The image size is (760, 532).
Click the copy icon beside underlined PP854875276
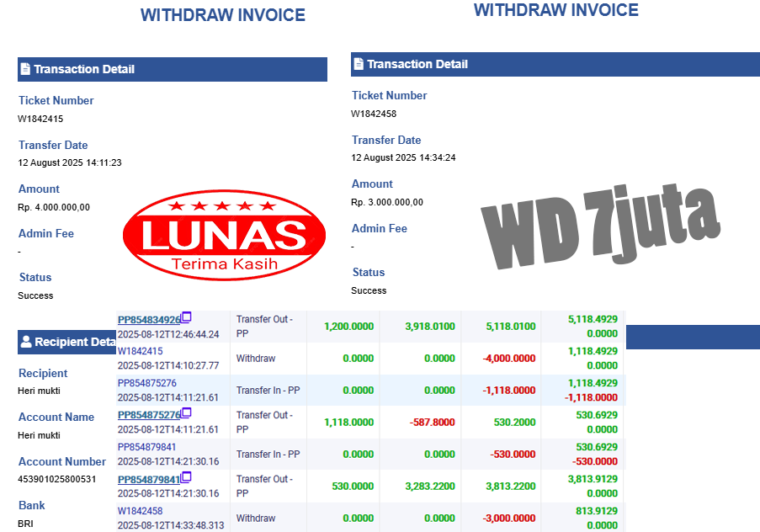(x=186, y=413)
